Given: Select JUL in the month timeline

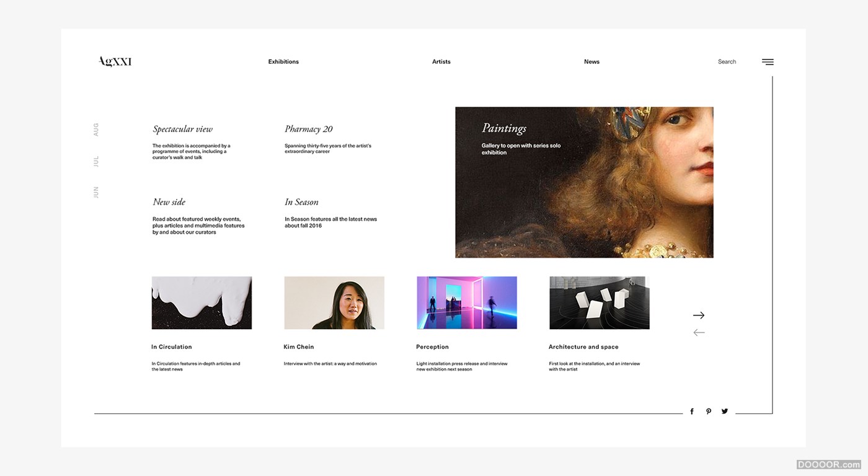Looking at the screenshot, I should point(96,161).
